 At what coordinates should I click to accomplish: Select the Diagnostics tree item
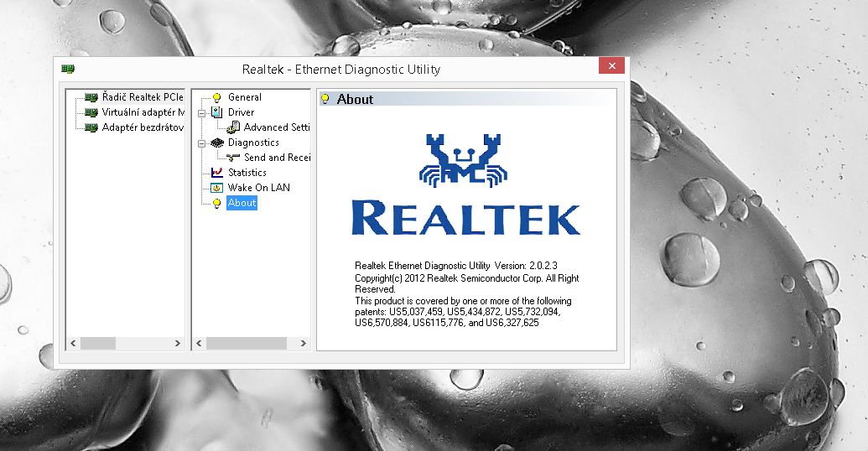point(253,143)
